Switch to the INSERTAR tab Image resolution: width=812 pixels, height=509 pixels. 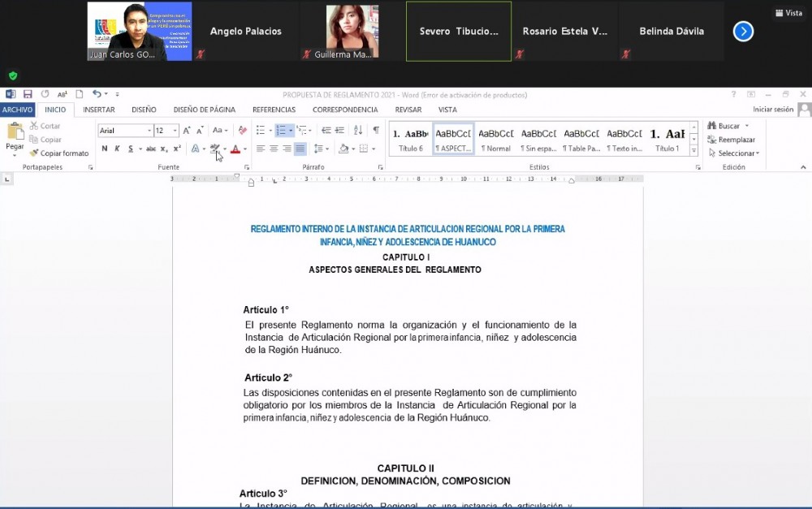point(99,110)
